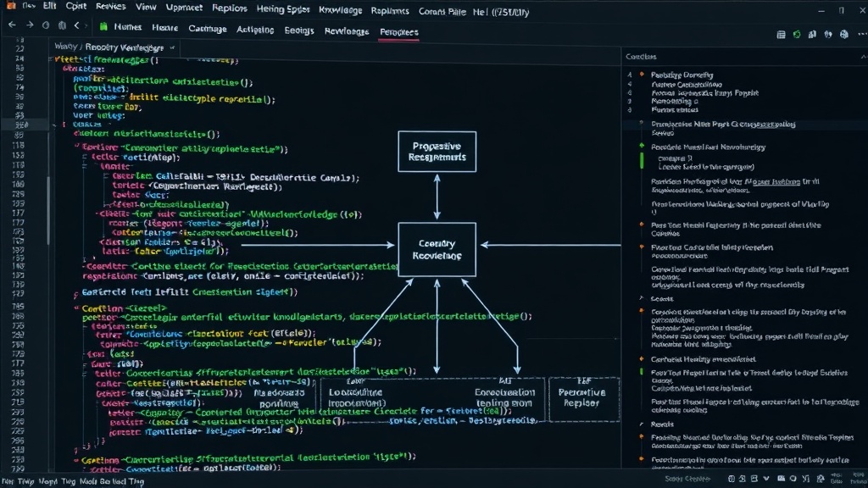The width and height of the screenshot is (868, 488).
Task: Click the green icon left of Homes
Action: pos(103,26)
